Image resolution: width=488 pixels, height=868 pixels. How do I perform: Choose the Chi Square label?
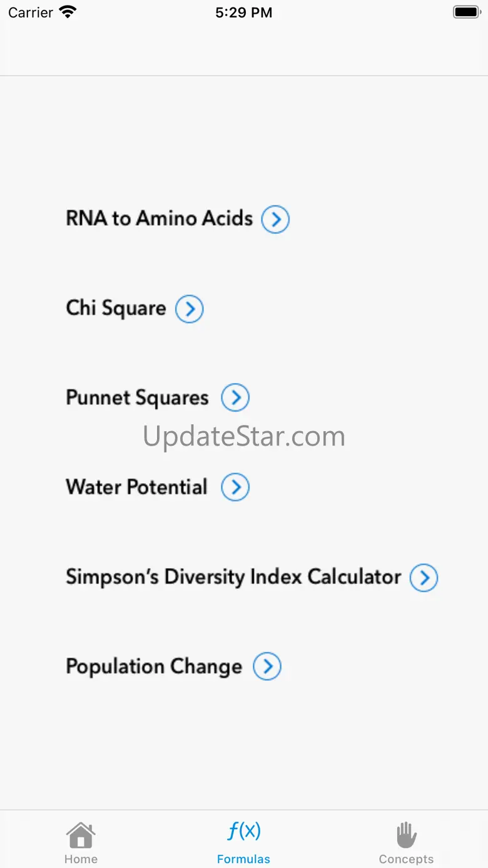point(116,308)
